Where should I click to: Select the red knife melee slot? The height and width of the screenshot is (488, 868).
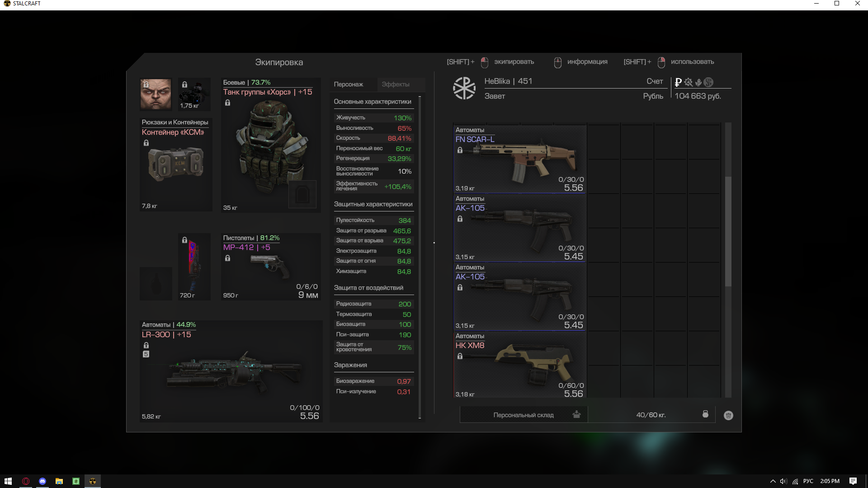tap(194, 267)
